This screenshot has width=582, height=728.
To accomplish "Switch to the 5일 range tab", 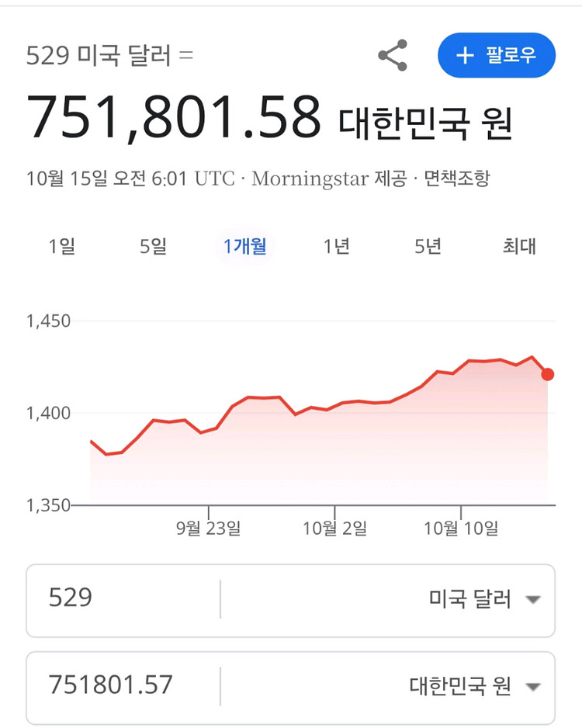I will 154,247.
